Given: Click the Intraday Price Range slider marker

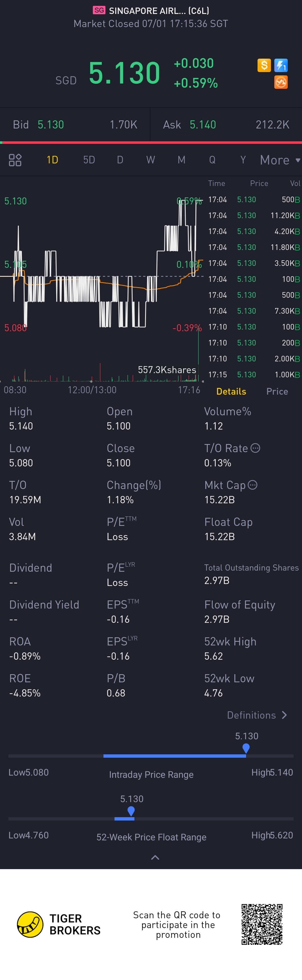Looking at the screenshot, I should (246, 748).
